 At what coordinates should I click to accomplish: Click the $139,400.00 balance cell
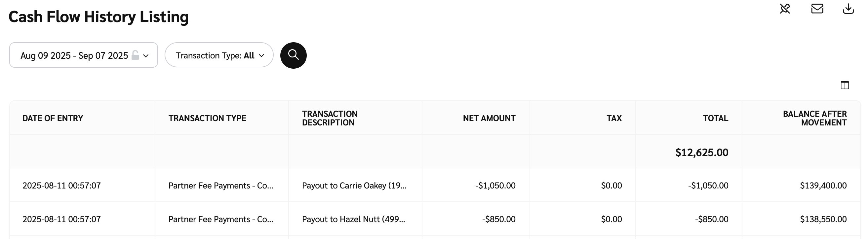tap(823, 186)
